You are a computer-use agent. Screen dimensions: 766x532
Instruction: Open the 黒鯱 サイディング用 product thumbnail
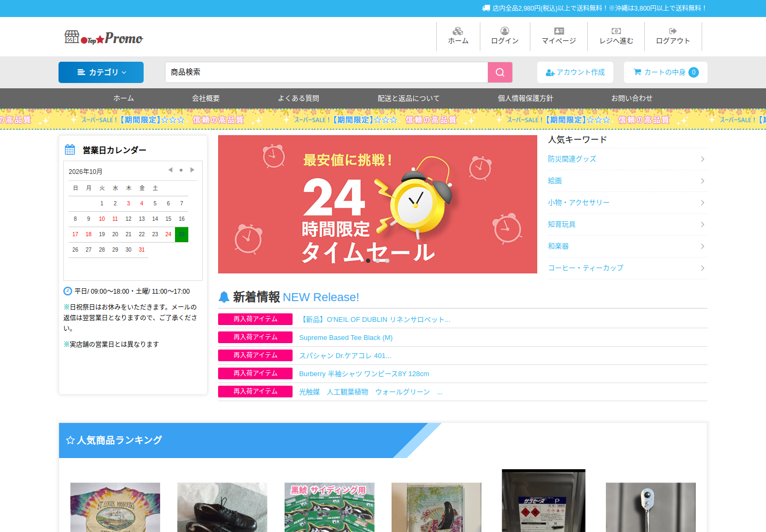tap(329, 507)
